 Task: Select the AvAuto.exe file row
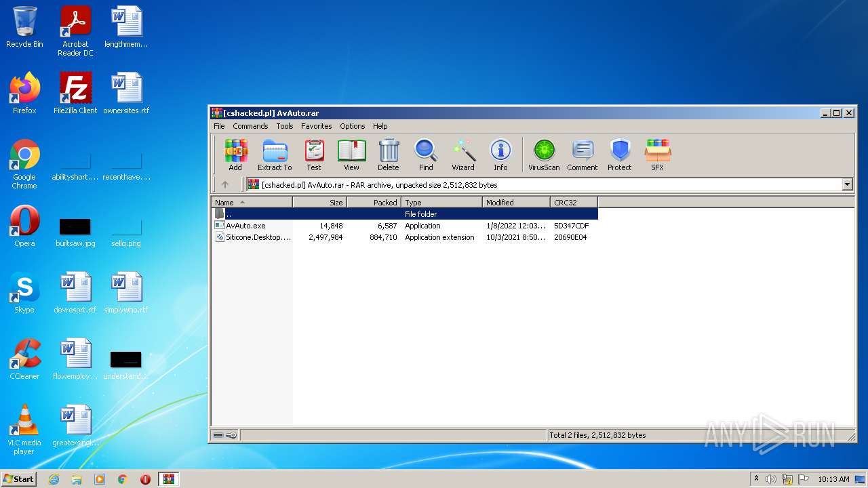[x=405, y=226]
